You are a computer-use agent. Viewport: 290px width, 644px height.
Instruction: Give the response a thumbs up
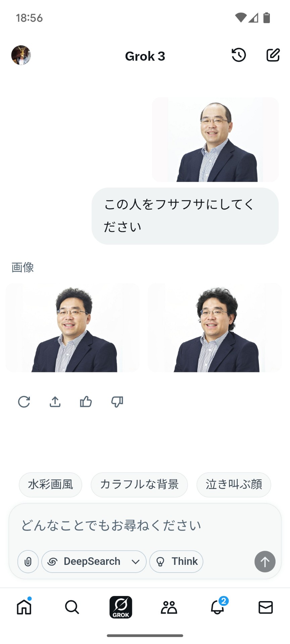pos(86,401)
